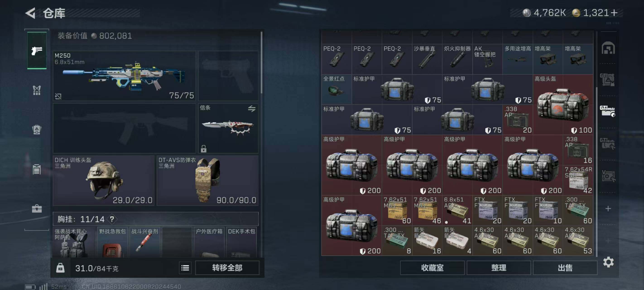Toggle the lock on the 信条 knife slot
Screen dimensions: 644x290
(204, 148)
